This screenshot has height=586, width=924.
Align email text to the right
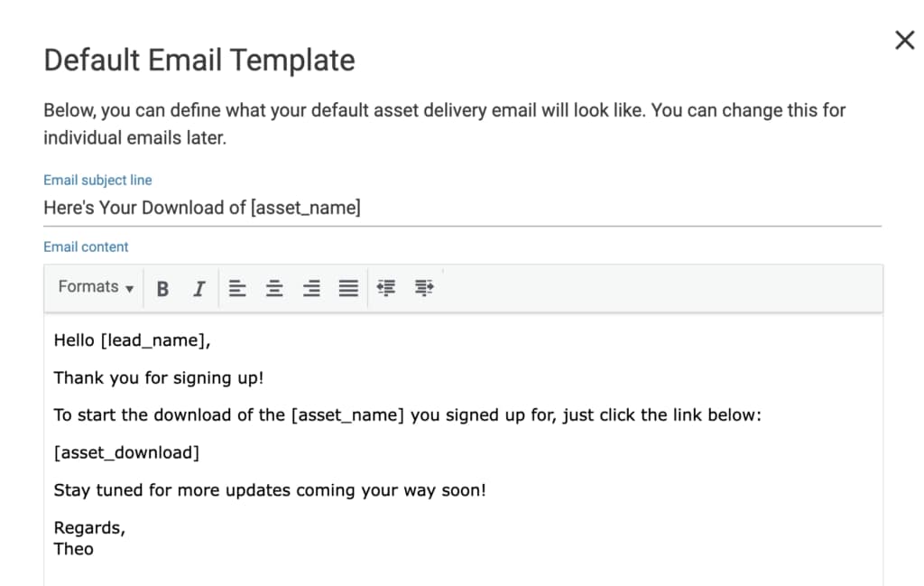(311, 288)
